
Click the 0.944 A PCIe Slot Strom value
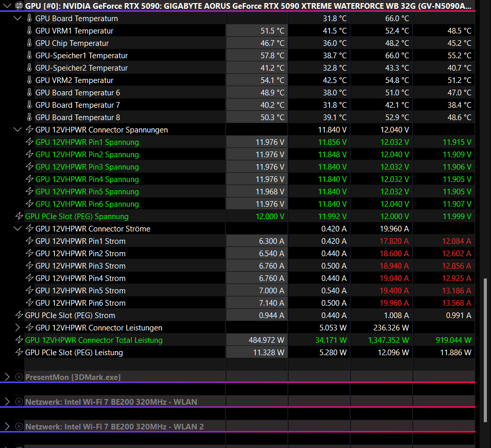pos(272,315)
